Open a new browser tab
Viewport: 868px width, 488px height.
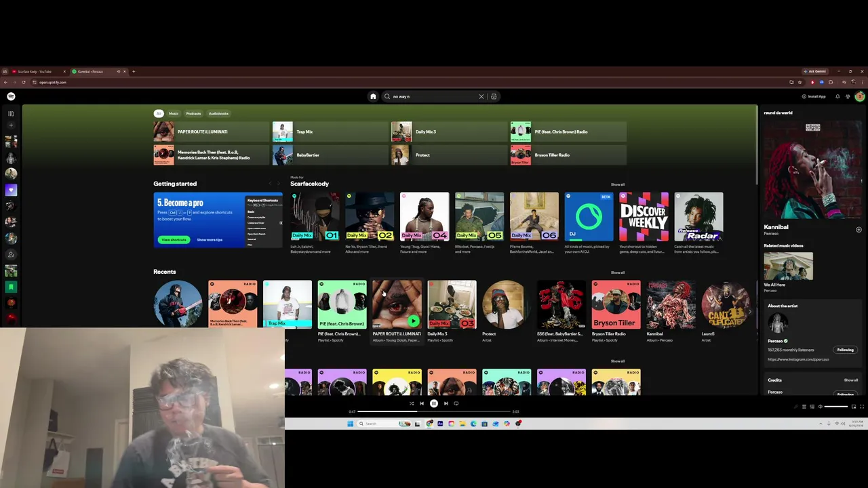pyautogui.click(x=134, y=71)
